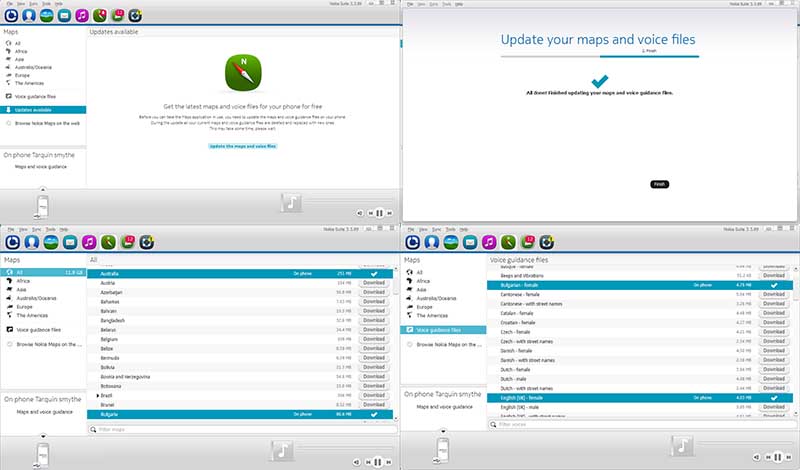Go to previous track in All maps window

tap(368, 462)
